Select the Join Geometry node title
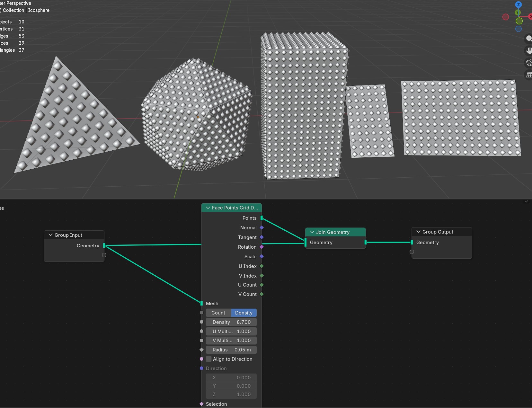Image resolution: width=532 pixels, height=408 pixels. [x=332, y=232]
